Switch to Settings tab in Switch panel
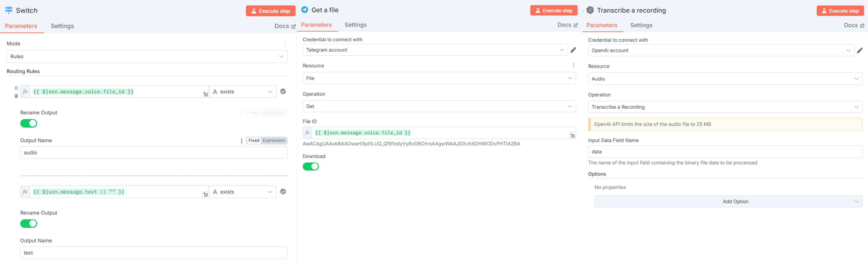Image resolution: width=868 pixels, height=264 pixels. pyautogui.click(x=62, y=26)
